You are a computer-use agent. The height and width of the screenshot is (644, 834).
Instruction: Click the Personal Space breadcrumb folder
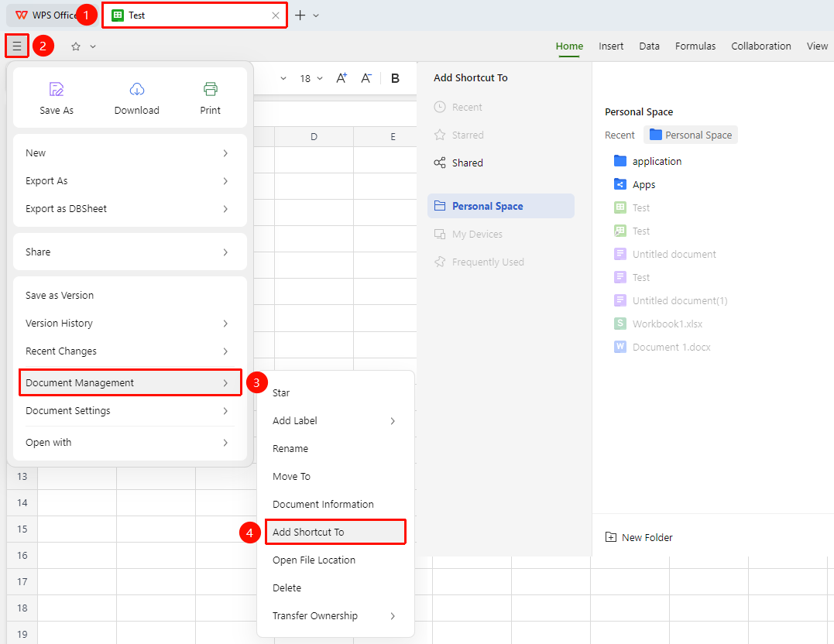point(691,135)
